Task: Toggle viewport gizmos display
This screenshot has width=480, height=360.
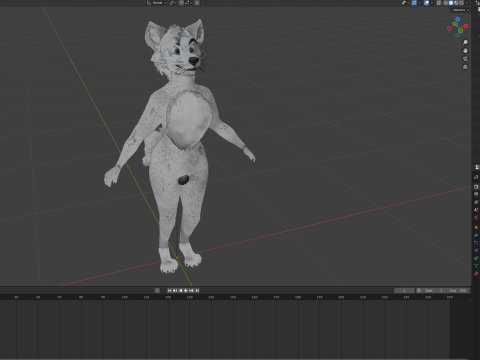Action: pos(414,3)
